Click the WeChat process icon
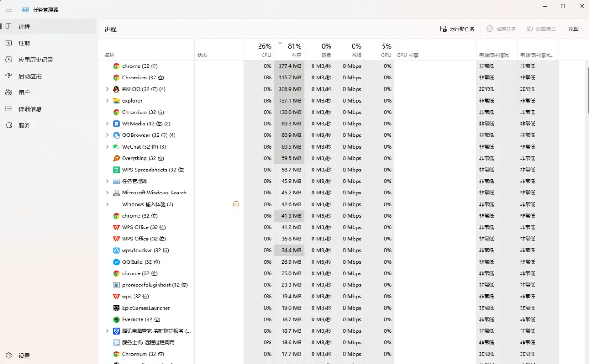 point(116,147)
